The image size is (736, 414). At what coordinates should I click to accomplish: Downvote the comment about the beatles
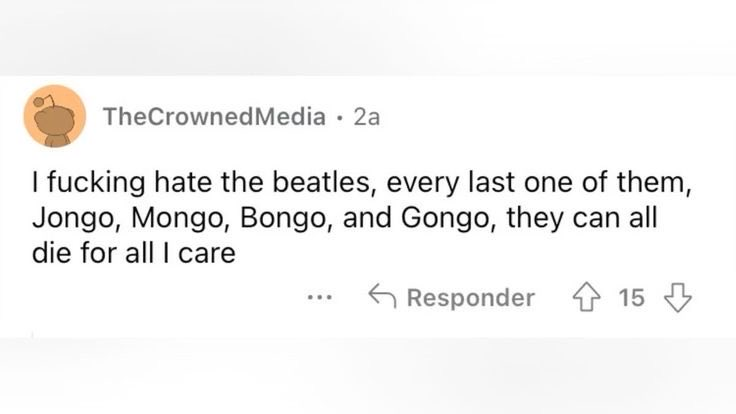coord(679,297)
